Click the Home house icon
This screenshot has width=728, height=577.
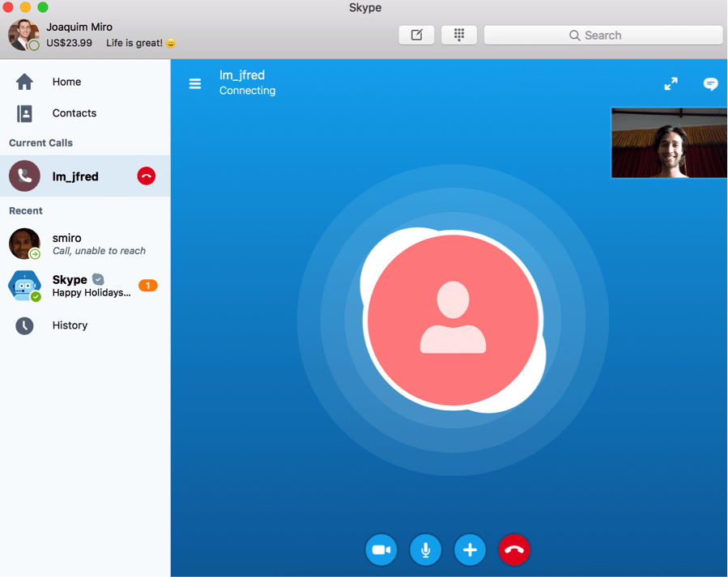pos(24,82)
